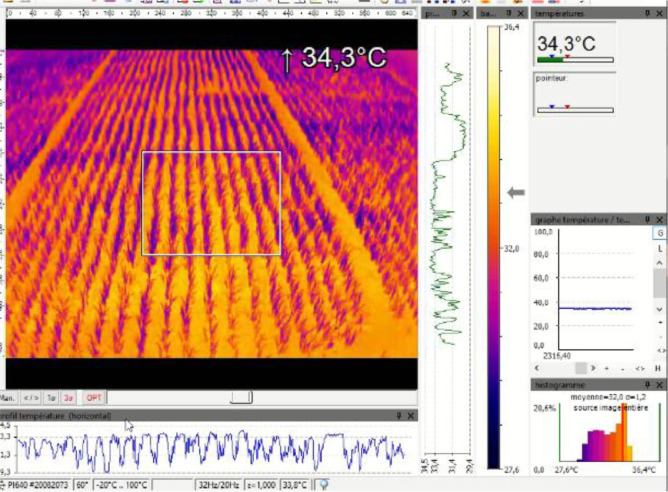The image size is (668, 492).
Task: Click the right arrow under temperature graph
Action: pyautogui.click(x=593, y=368)
